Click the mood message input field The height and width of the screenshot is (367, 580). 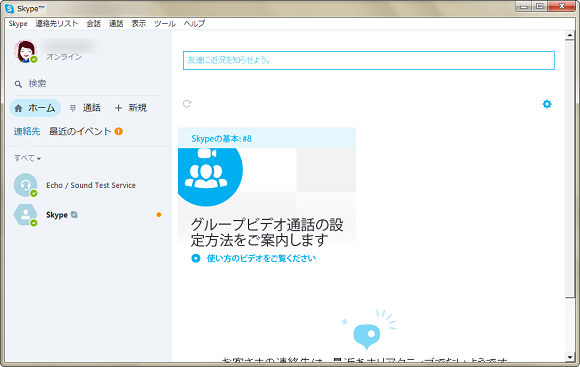click(369, 60)
